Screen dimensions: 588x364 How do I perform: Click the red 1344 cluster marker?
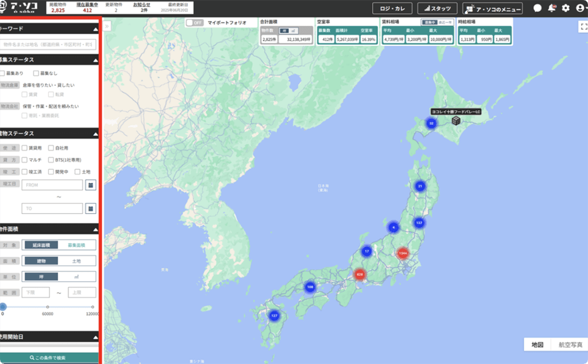(x=403, y=253)
